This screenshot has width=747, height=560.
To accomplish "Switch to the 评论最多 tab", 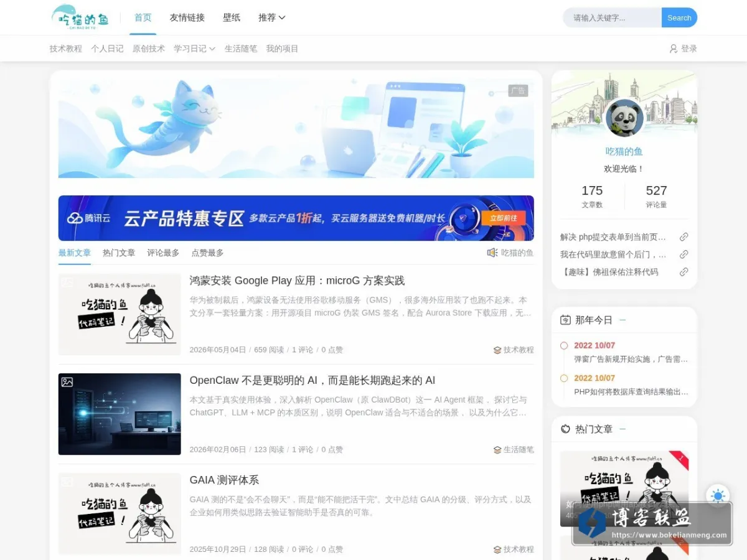I will tap(163, 253).
